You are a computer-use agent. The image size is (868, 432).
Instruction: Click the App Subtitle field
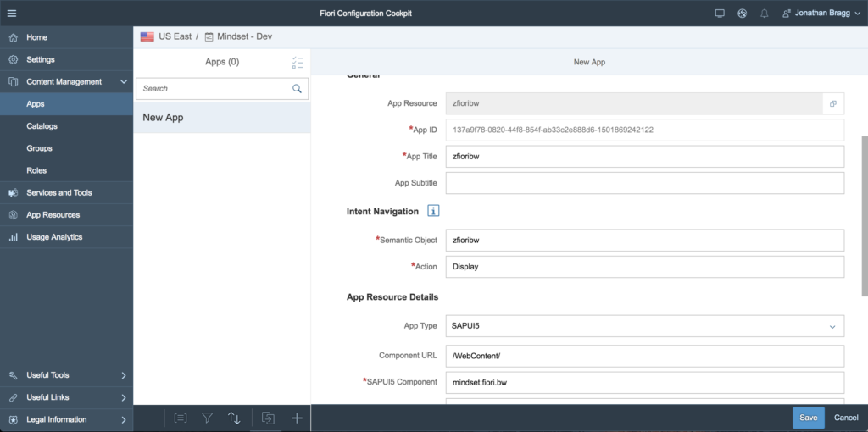click(x=645, y=183)
